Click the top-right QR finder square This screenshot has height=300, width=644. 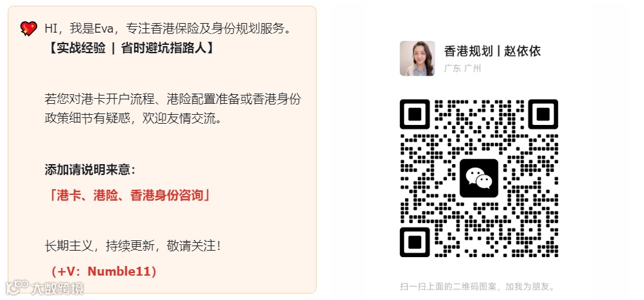tap(543, 114)
